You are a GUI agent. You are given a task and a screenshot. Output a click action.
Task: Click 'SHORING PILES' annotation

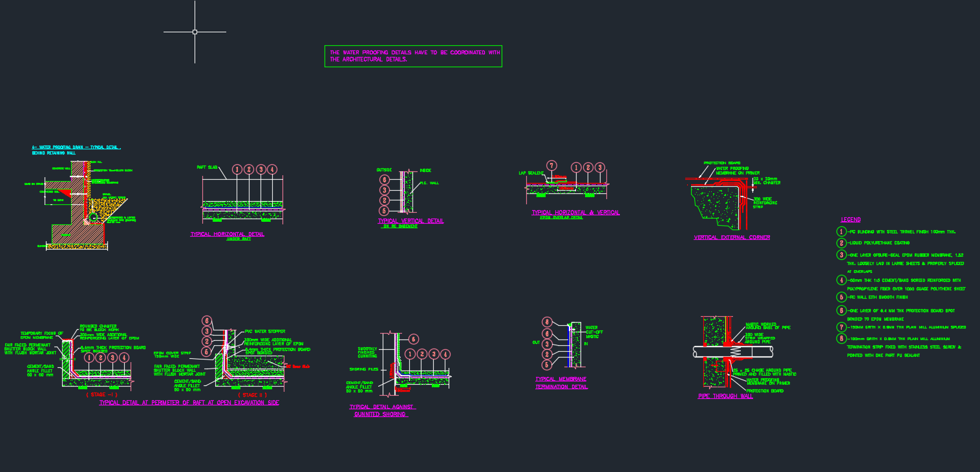(x=363, y=369)
